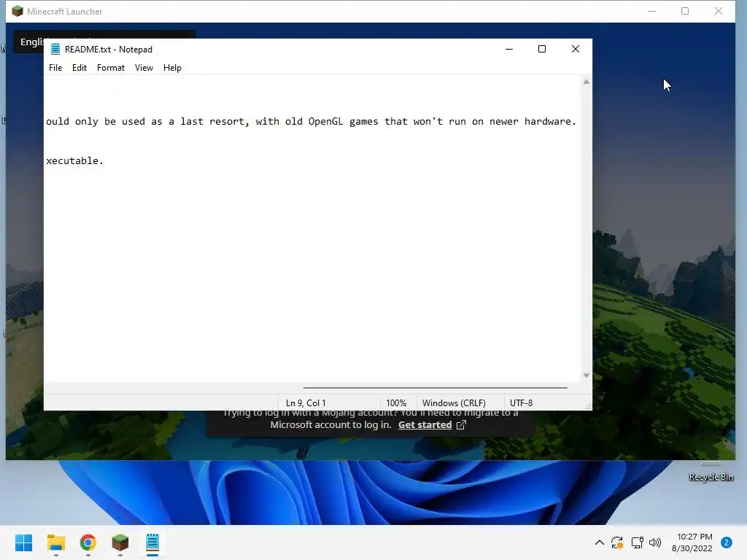The image size is (747, 560).
Task: Open the View menu in Notepad
Action: coord(144,68)
